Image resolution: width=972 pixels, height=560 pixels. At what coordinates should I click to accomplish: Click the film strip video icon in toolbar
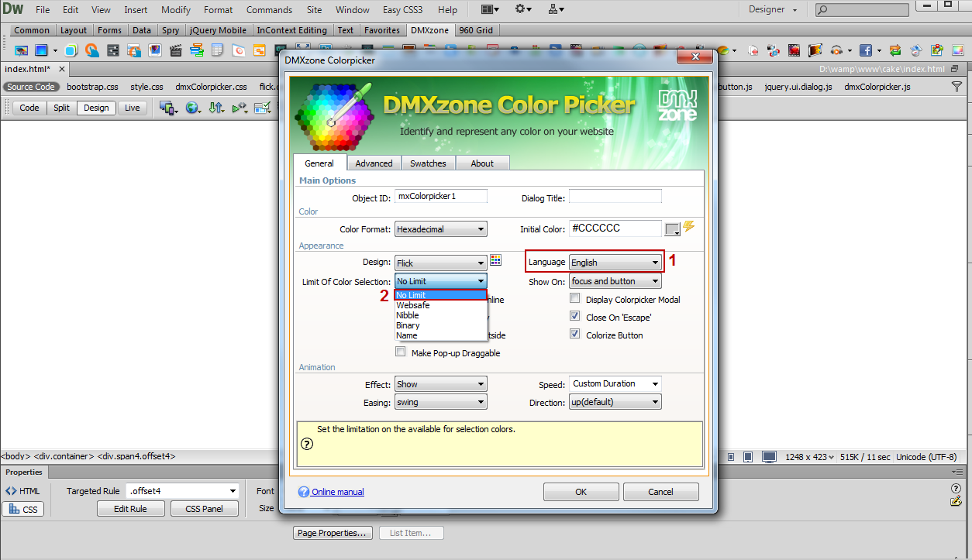[794, 50]
